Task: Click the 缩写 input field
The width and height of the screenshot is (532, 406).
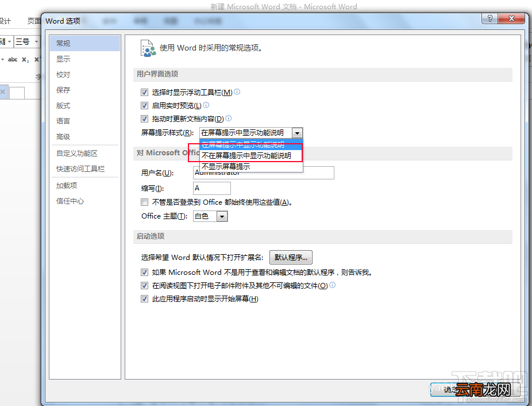Action: [x=212, y=188]
